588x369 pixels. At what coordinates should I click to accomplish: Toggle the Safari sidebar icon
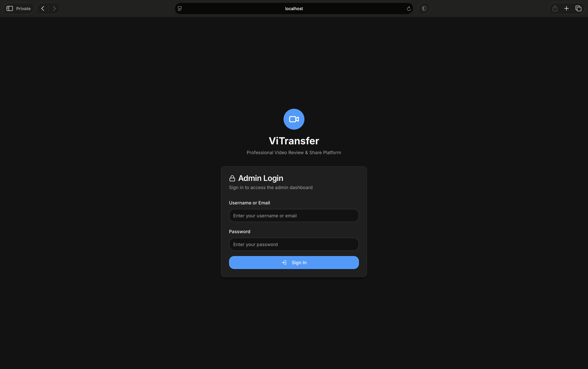pos(9,8)
